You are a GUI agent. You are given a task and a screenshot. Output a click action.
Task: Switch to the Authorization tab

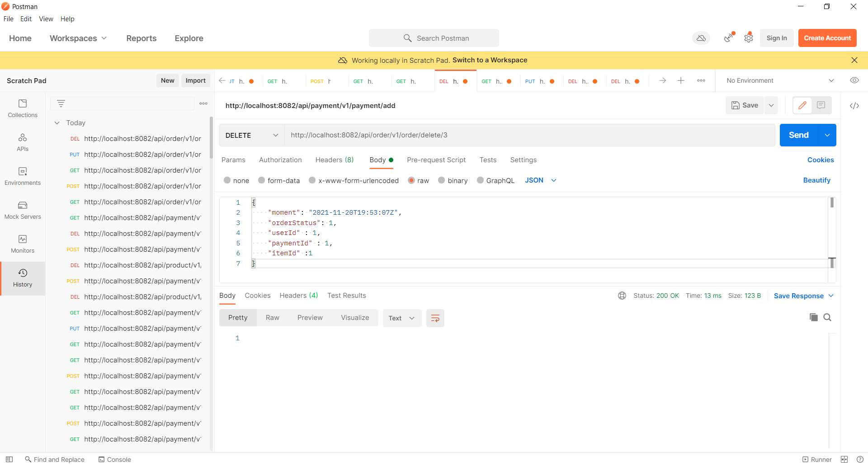(x=280, y=160)
